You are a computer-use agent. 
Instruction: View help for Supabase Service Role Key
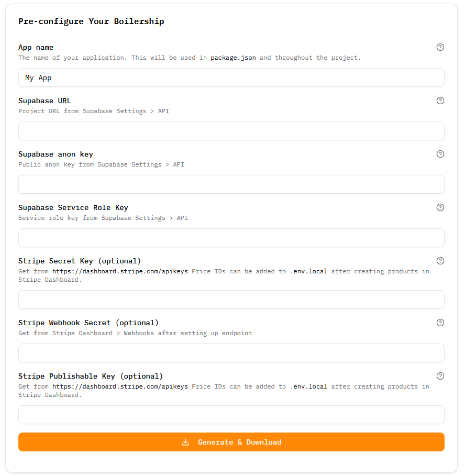440,207
